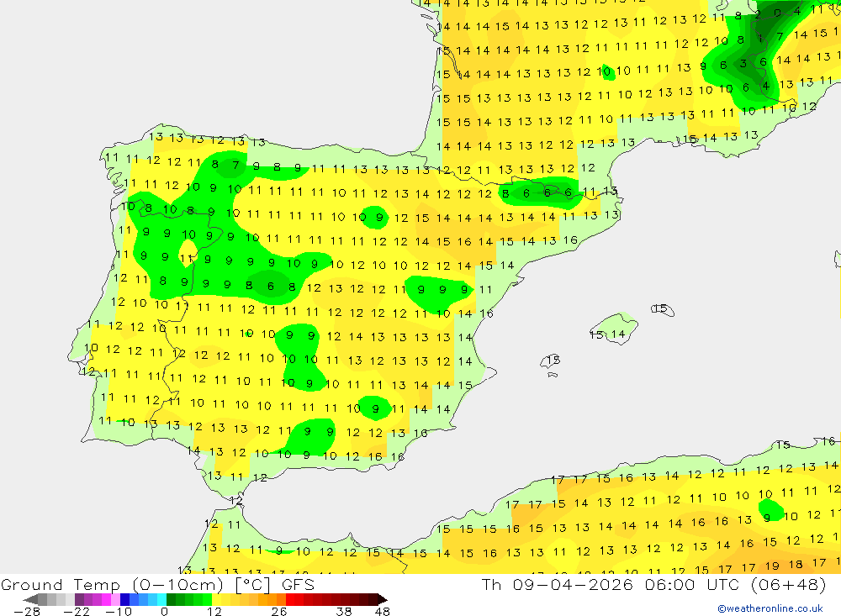The height and width of the screenshot is (616, 841).
Task: Select the 'Th 09-04-2026 06:00 UTC (06+48)' timestamp
Action: point(653,584)
